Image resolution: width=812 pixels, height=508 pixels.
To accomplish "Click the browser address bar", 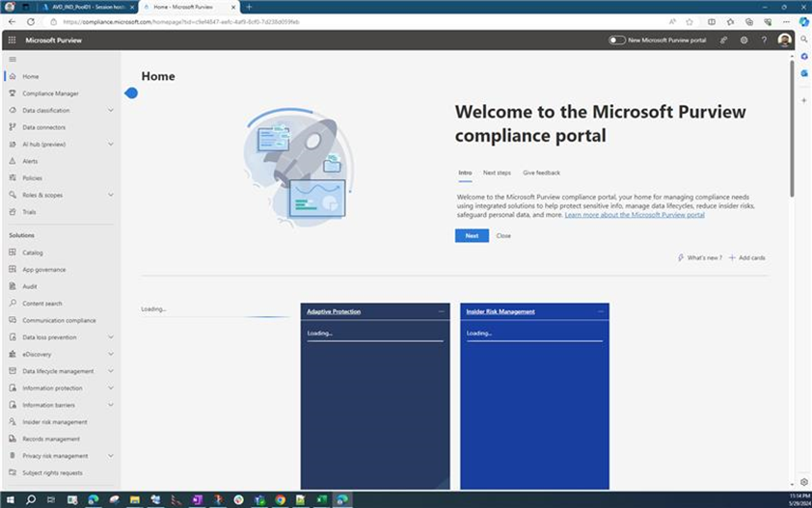I will point(358,22).
